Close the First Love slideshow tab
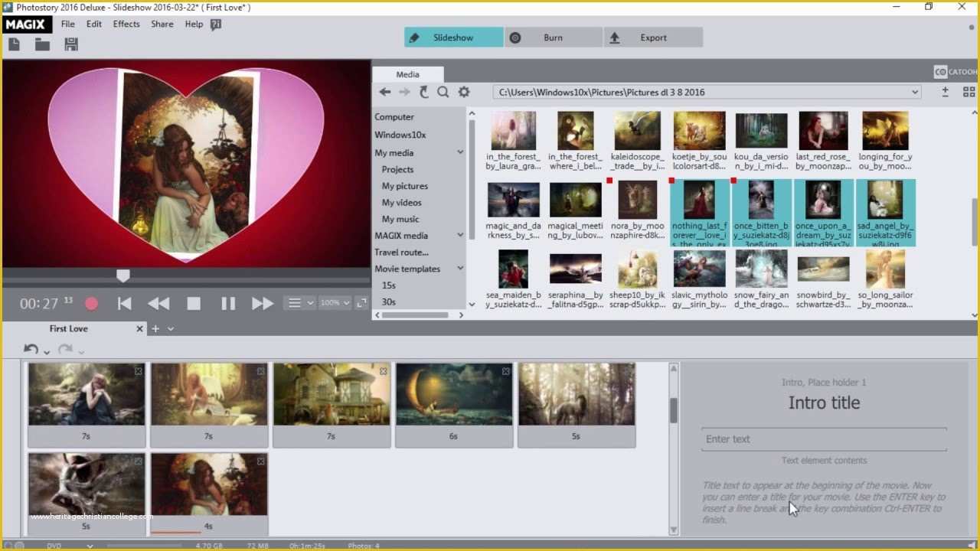This screenshot has width=980, height=551. [x=139, y=329]
